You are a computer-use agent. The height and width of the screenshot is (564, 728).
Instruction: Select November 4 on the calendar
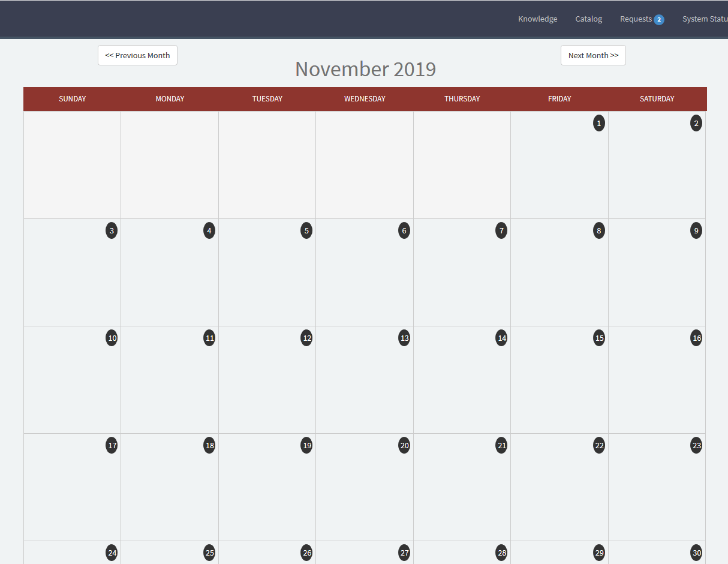pos(209,230)
